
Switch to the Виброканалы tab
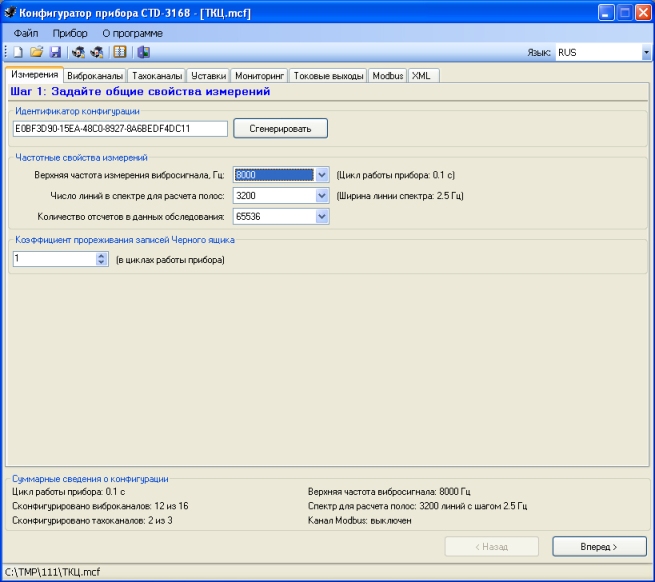[x=95, y=76]
